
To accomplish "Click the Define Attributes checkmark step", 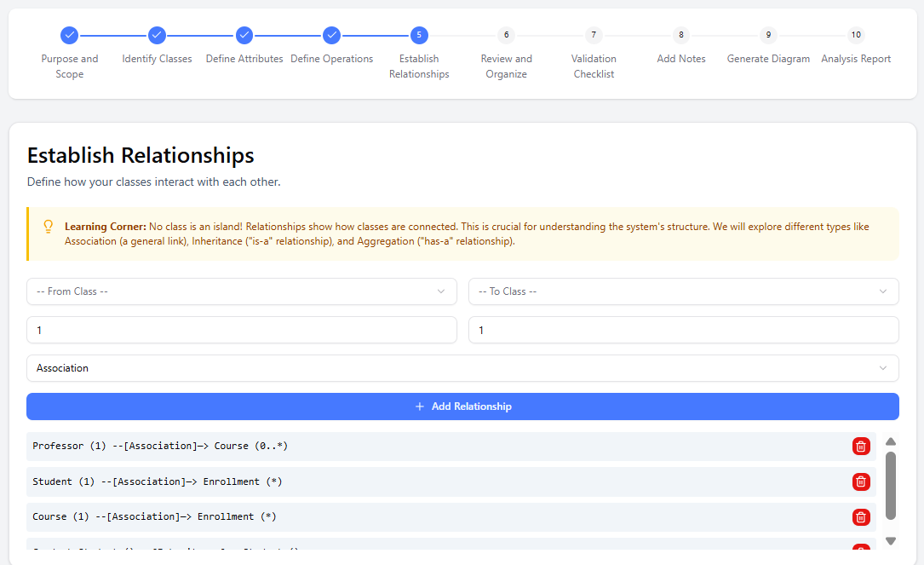I will (244, 35).
